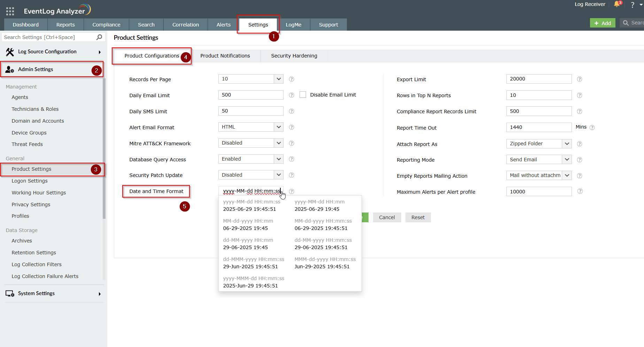Open the Reports tab
Image resolution: width=644 pixels, height=347 pixels.
point(65,25)
